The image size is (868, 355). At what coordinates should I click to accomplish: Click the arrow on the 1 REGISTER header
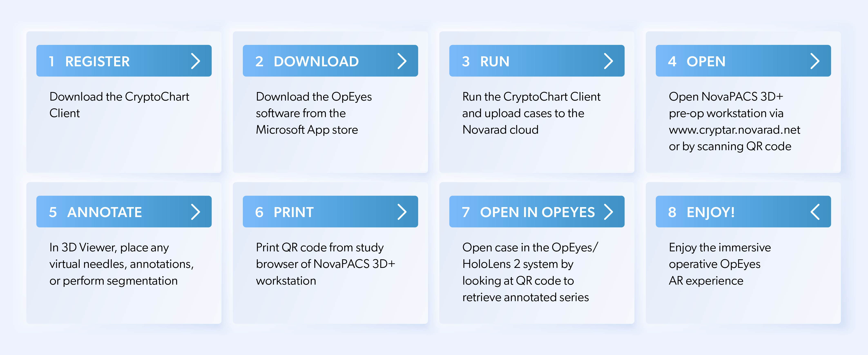coord(195,61)
